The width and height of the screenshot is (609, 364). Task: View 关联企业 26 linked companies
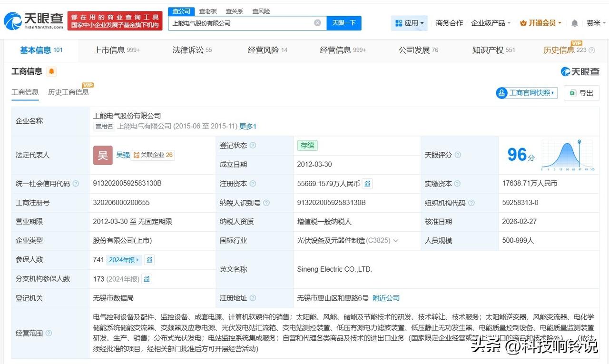coord(153,155)
